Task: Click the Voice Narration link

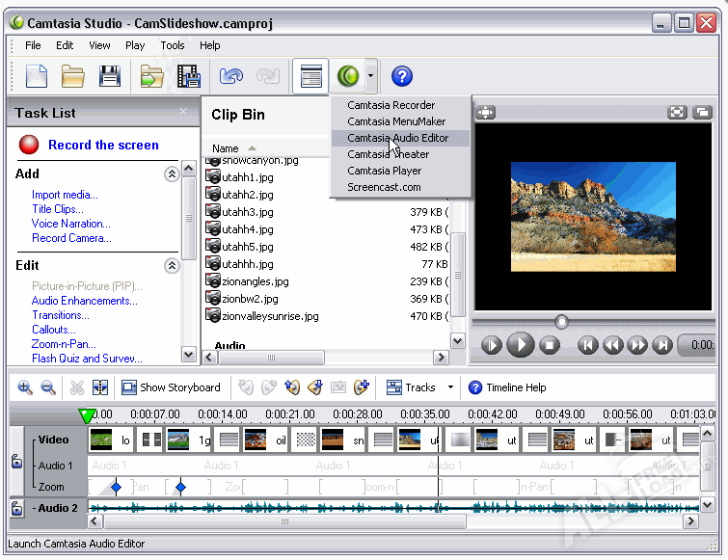Action: point(70,224)
